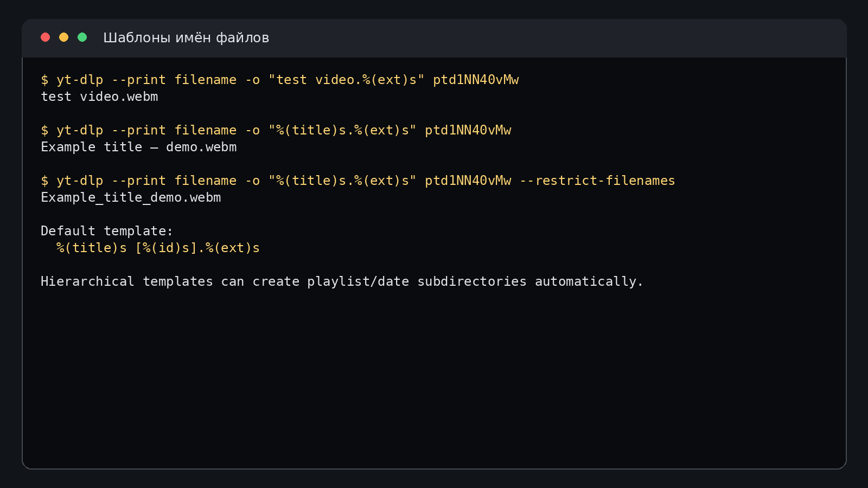Click the command ending in "--restrict-filenames"
This screenshot has height=488, width=868.
click(x=358, y=181)
